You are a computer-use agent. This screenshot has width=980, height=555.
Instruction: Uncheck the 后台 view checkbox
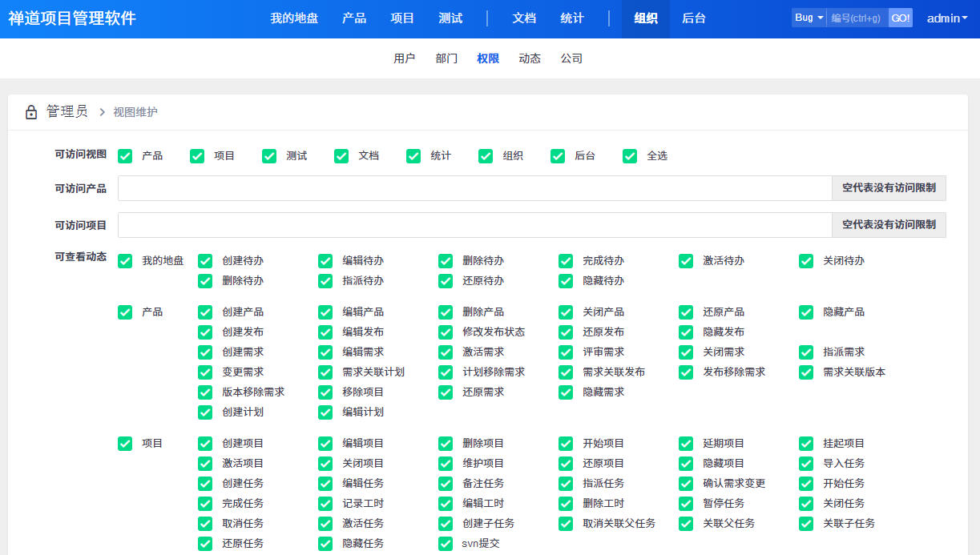(558, 156)
